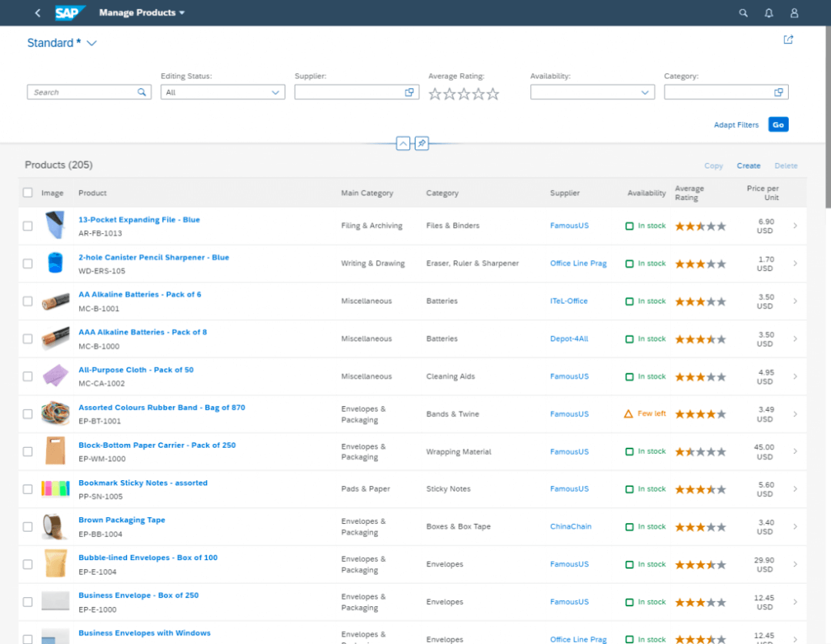Image resolution: width=831 pixels, height=644 pixels.
Task: Select Block-Bottom Paper Carrier checkbox
Action: (28, 452)
